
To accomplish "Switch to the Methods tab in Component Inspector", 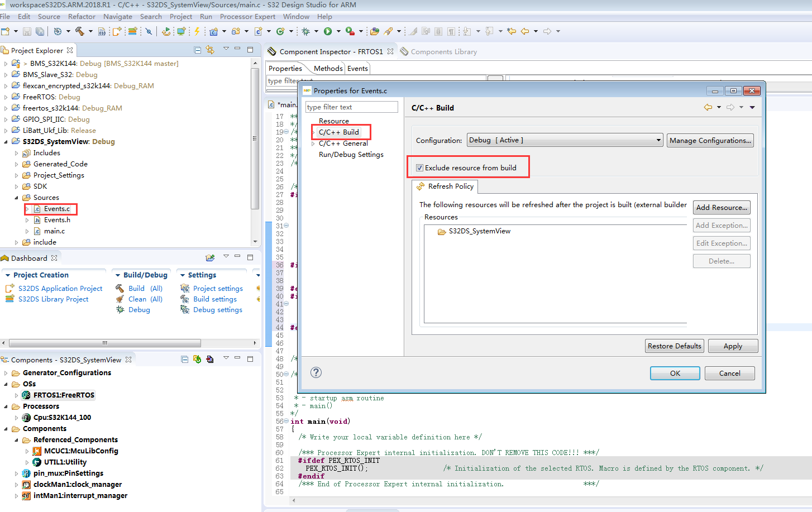I will click(328, 68).
